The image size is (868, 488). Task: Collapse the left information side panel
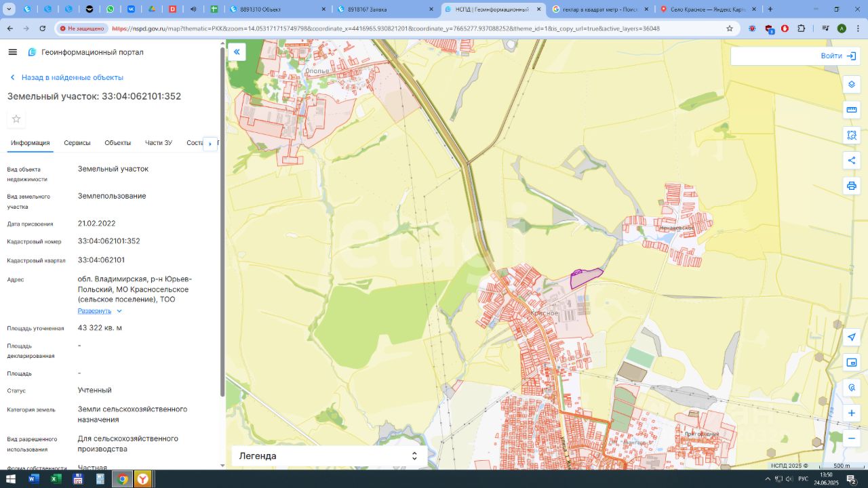pos(237,52)
